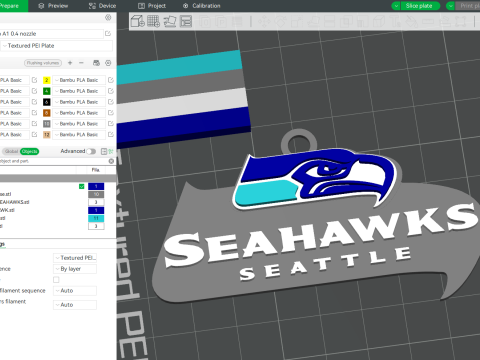Viewport: 480px width, 360px height.
Task: Click the black filament 6 color swatch
Action: [x=47, y=102]
